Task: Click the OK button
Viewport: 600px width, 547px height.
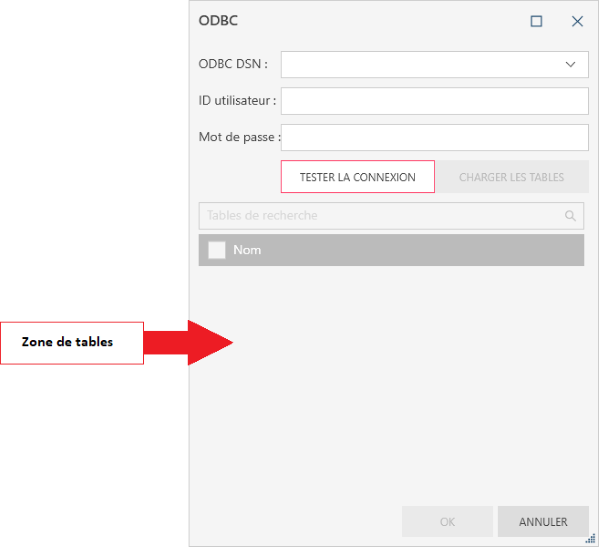Action: [447, 522]
